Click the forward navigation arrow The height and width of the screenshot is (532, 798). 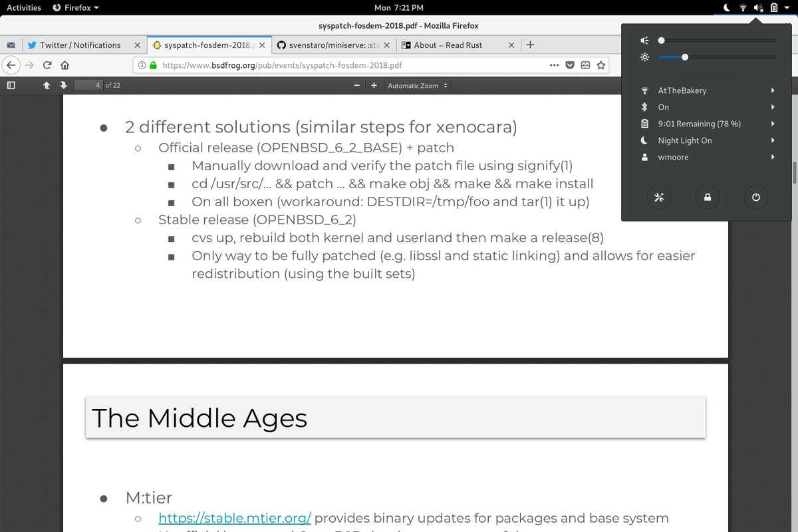point(30,65)
